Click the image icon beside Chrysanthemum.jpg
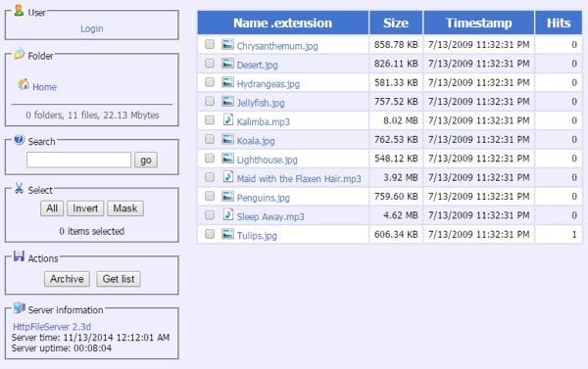The width and height of the screenshot is (588, 369). pos(227,45)
